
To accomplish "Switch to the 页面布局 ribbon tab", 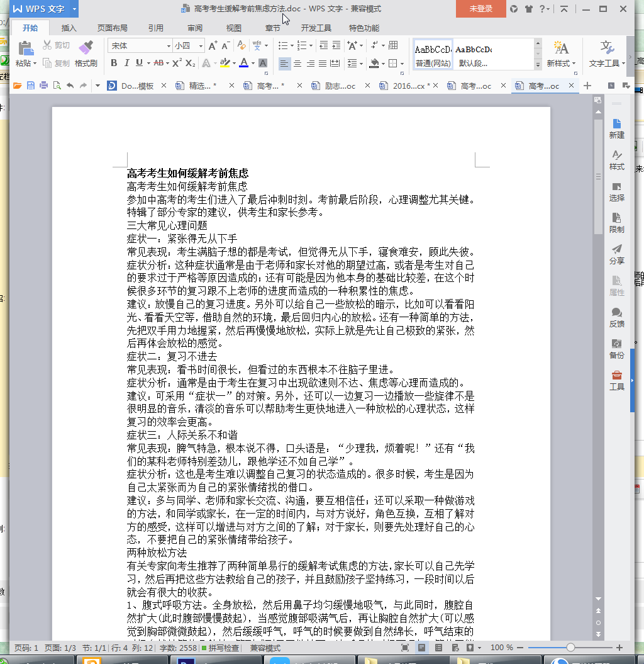I will [112, 28].
